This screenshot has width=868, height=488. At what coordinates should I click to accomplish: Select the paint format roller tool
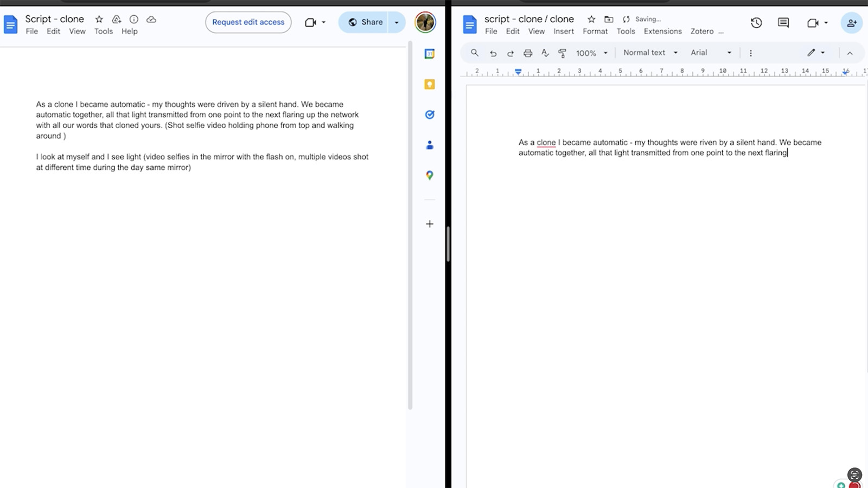pos(562,53)
